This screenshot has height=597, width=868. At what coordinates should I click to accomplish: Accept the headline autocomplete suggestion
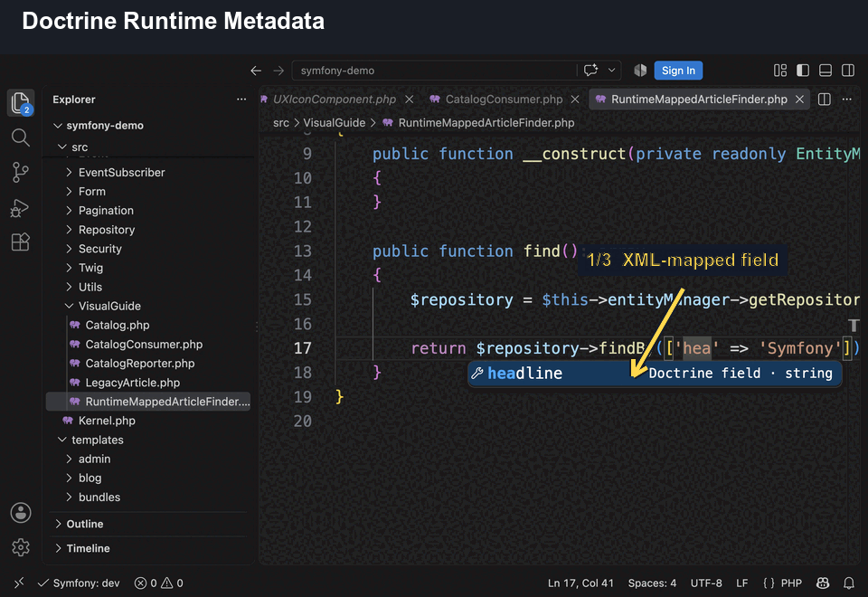point(655,374)
